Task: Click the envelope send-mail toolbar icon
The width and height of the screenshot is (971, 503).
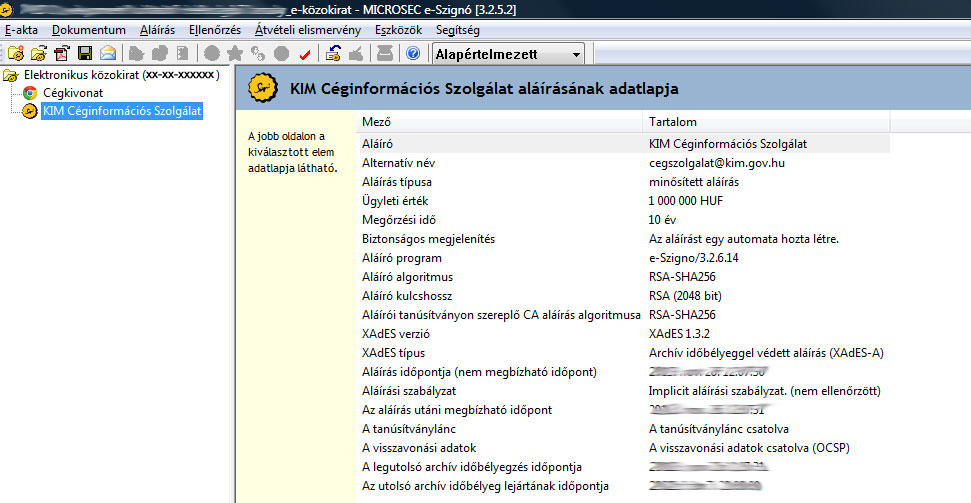Action: (107, 53)
